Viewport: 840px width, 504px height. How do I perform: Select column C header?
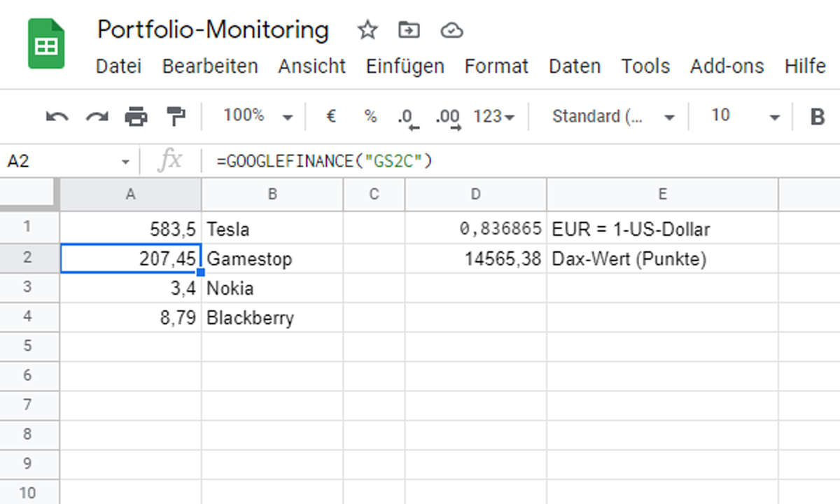374,195
